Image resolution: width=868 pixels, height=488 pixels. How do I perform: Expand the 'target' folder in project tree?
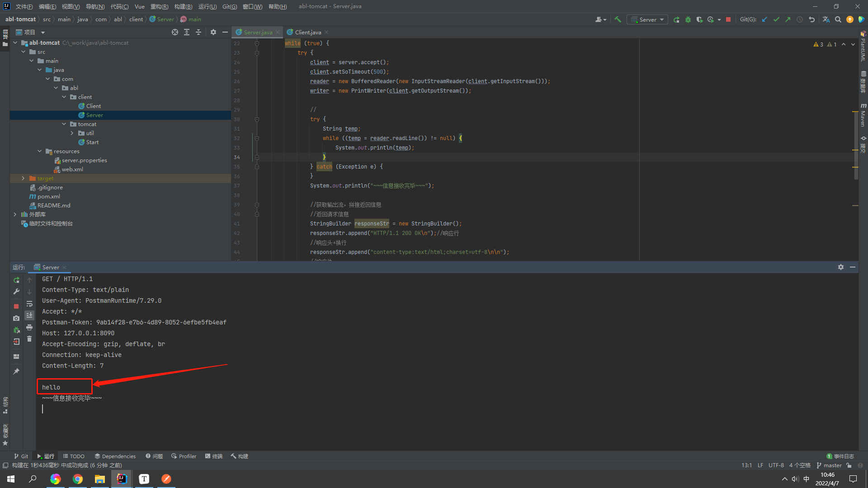(22, 178)
